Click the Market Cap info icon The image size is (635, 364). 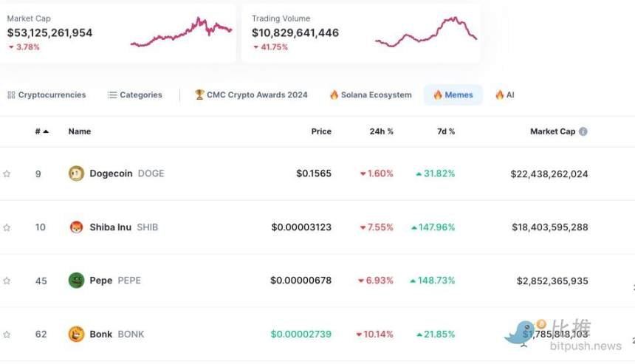point(583,131)
